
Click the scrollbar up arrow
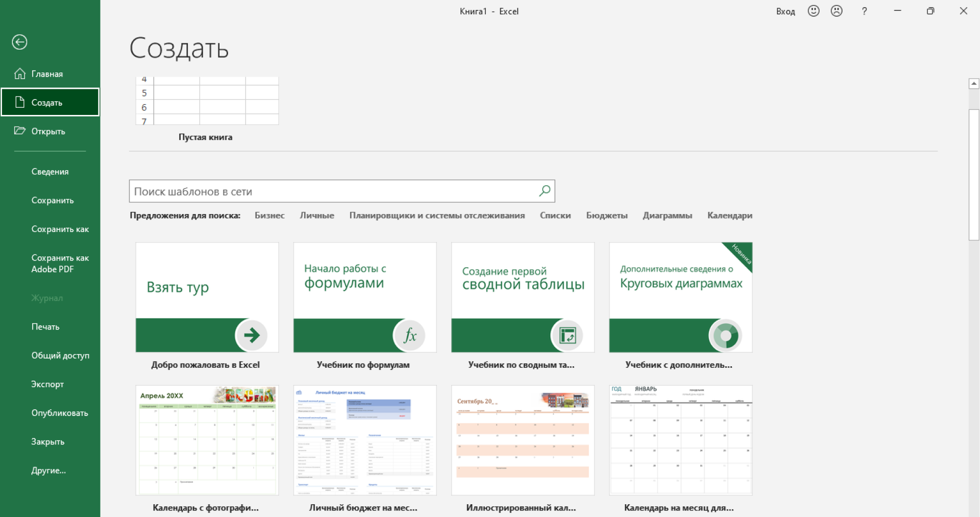[x=973, y=83]
